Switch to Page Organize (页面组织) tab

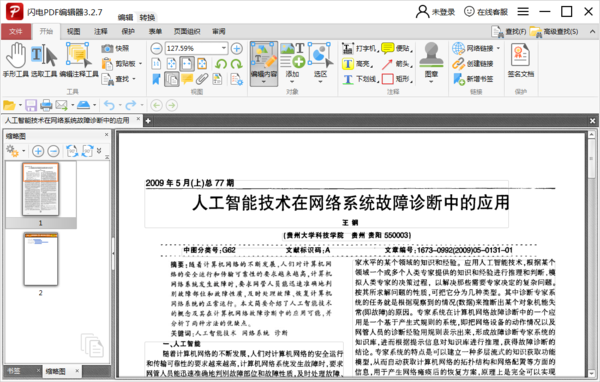pyautogui.click(x=187, y=31)
